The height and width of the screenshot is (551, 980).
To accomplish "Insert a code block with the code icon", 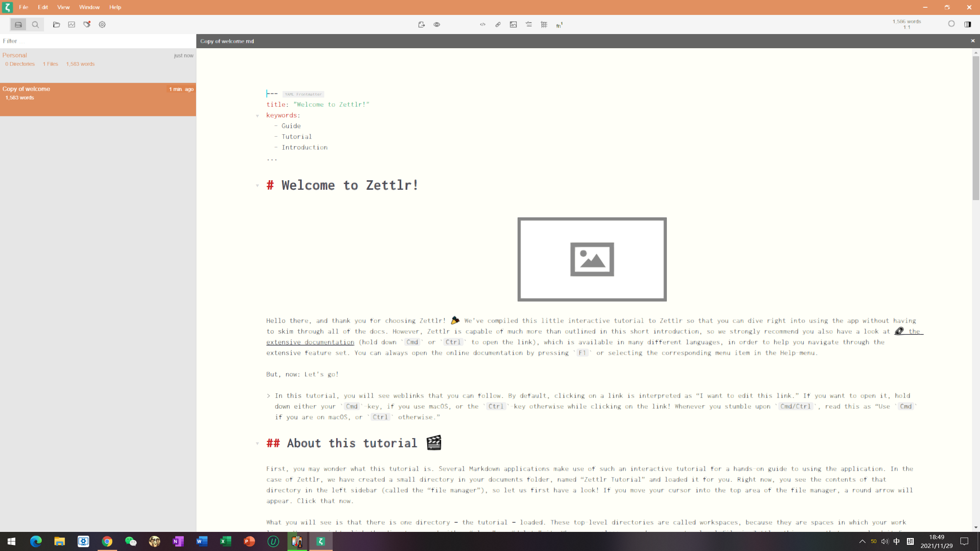I will point(482,24).
